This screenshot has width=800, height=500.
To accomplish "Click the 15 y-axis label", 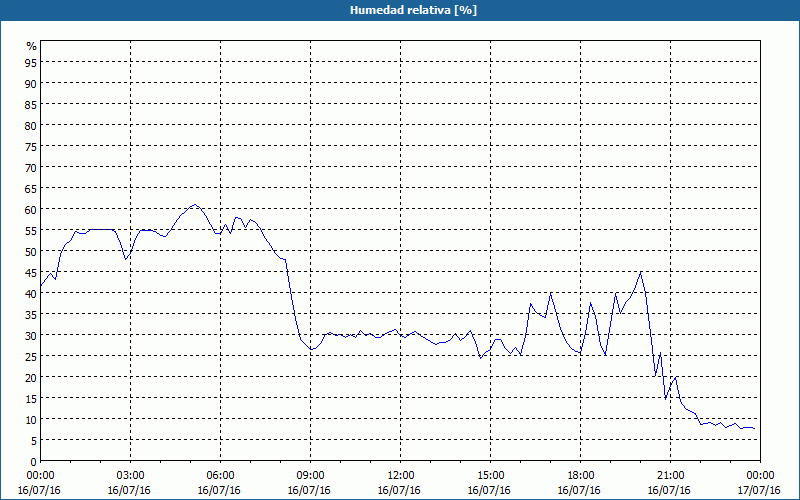I will 31,398.
